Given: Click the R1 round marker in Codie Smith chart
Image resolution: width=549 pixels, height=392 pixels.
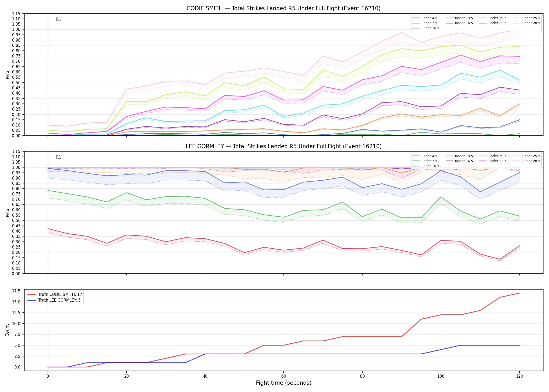Looking at the screenshot, I should click(x=59, y=19).
